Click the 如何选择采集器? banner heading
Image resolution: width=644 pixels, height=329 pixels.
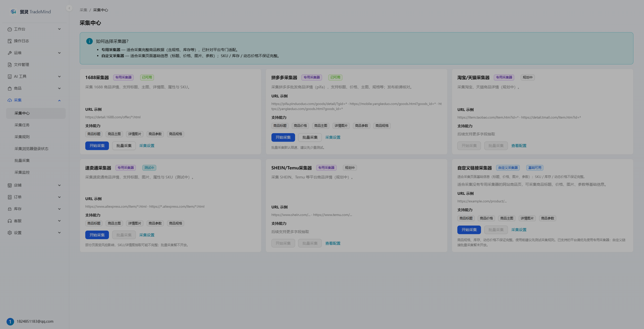click(112, 41)
